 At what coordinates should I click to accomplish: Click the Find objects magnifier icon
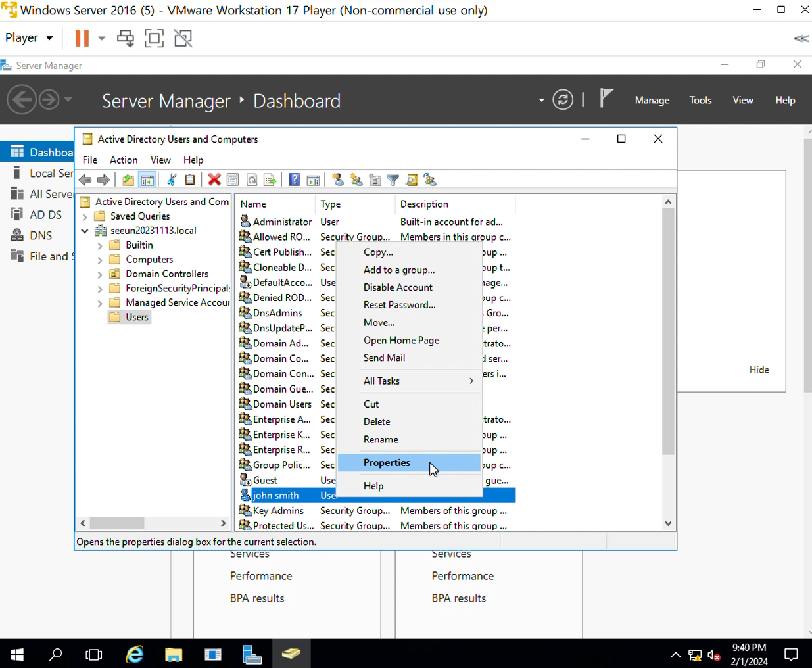tap(412, 179)
